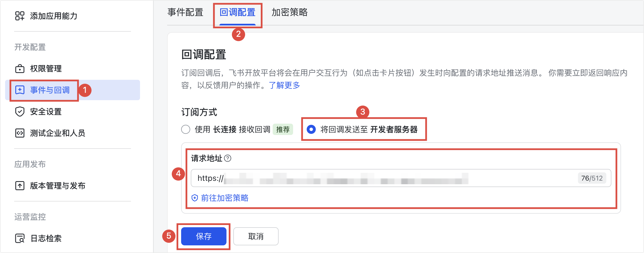Follow the 前往加密策略 link
Screen dimensions: 644x253
(224, 198)
